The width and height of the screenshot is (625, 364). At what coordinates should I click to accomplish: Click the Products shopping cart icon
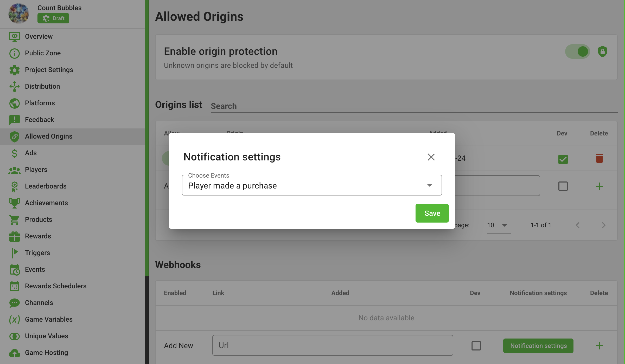[x=15, y=220]
